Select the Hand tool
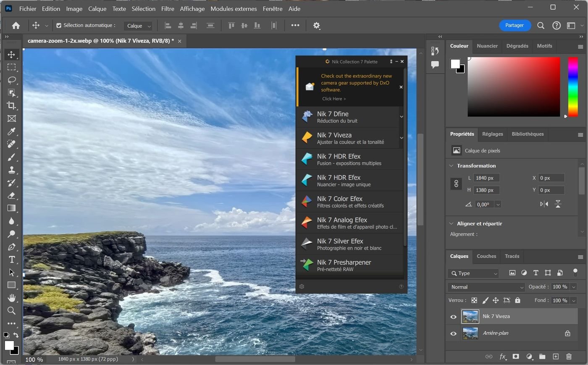 (12, 298)
